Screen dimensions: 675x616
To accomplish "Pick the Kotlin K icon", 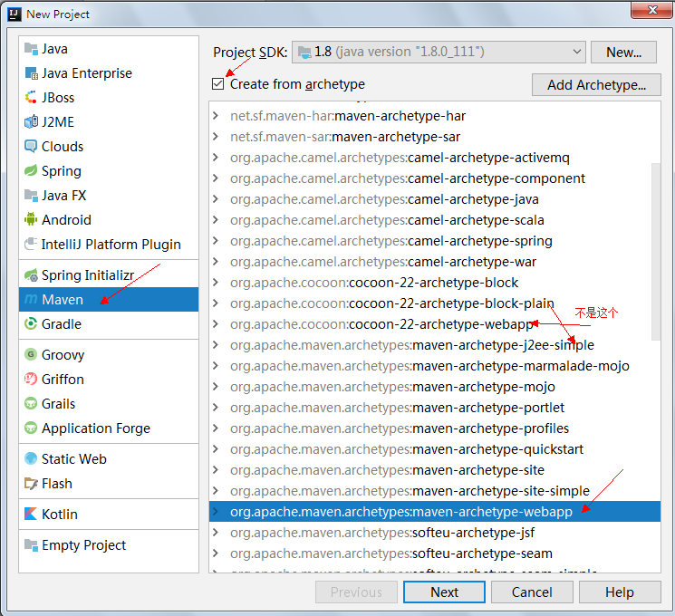I will [x=31, y=514].
